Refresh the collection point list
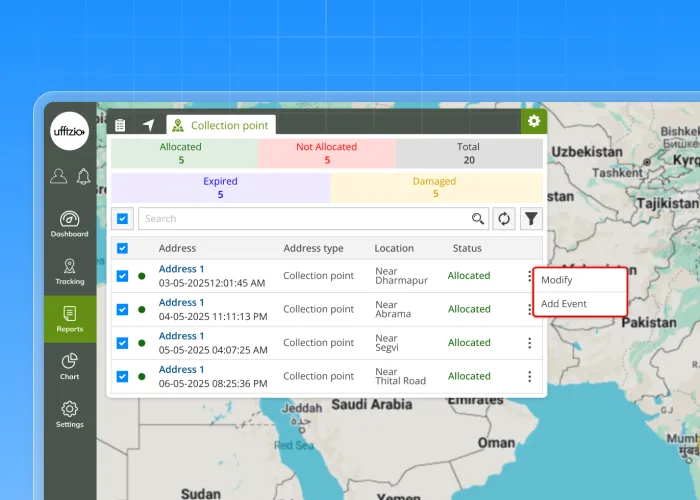 505,219
